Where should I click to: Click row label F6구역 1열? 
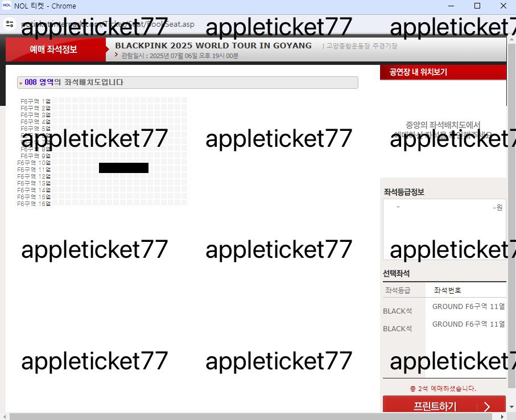(35, 101)
